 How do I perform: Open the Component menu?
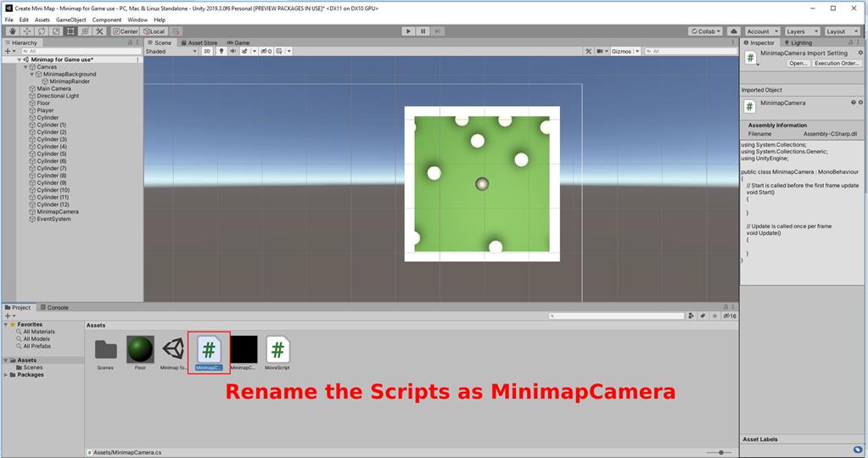pos(107,20)
